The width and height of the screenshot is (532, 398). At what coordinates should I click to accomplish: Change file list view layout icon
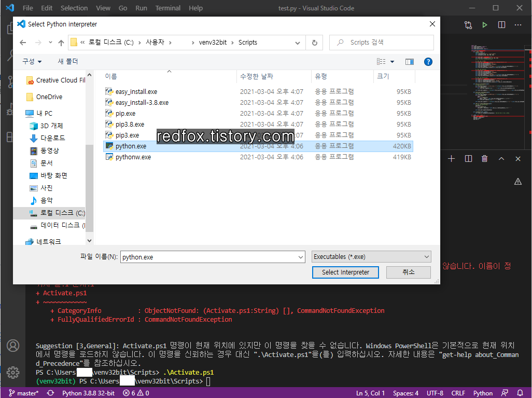pyautogui.click(x=381, y=61)
